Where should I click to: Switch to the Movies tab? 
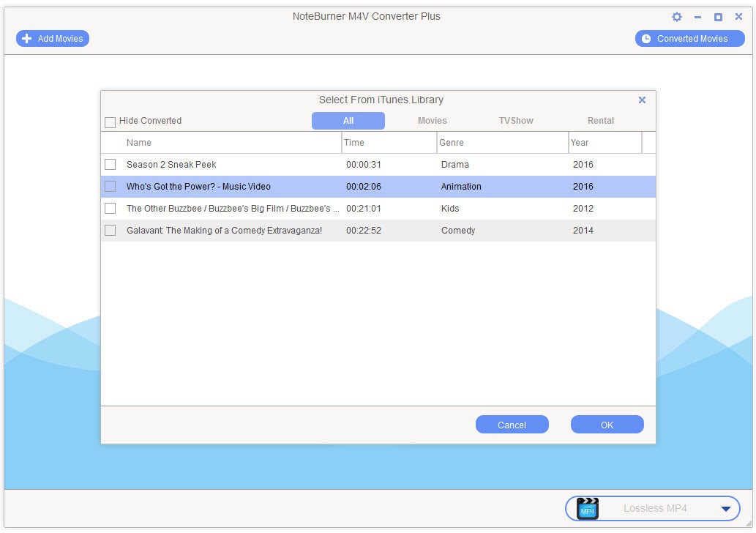[432, 121]
